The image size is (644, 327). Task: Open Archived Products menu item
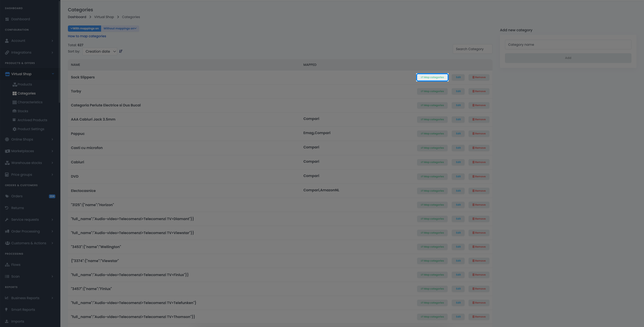pos(32,120)
